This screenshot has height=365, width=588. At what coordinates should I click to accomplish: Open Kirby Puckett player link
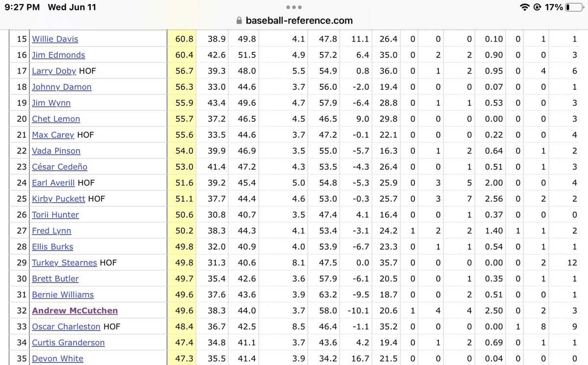(58, 199)
